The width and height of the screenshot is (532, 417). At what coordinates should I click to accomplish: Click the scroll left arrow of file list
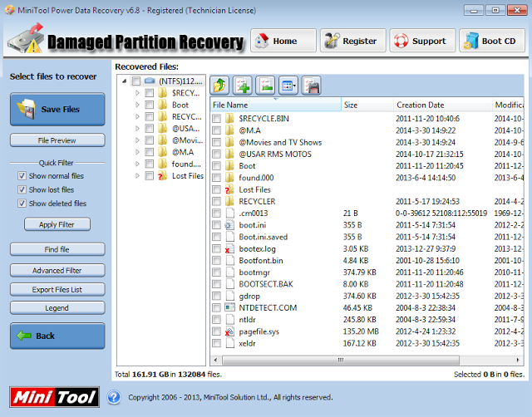click(216, 360)
